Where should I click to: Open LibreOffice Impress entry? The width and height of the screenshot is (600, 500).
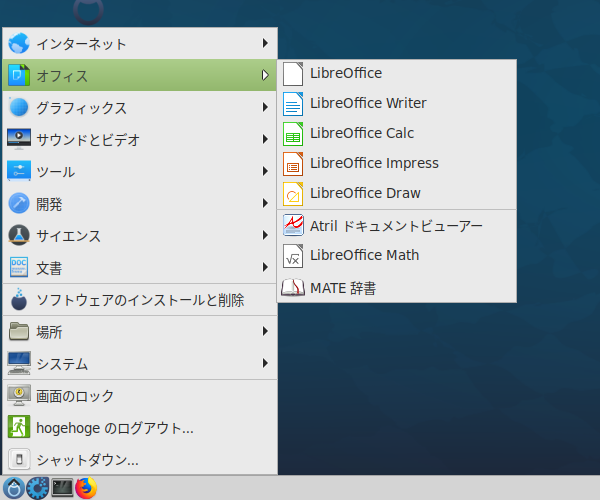click(x=397, y=164)
